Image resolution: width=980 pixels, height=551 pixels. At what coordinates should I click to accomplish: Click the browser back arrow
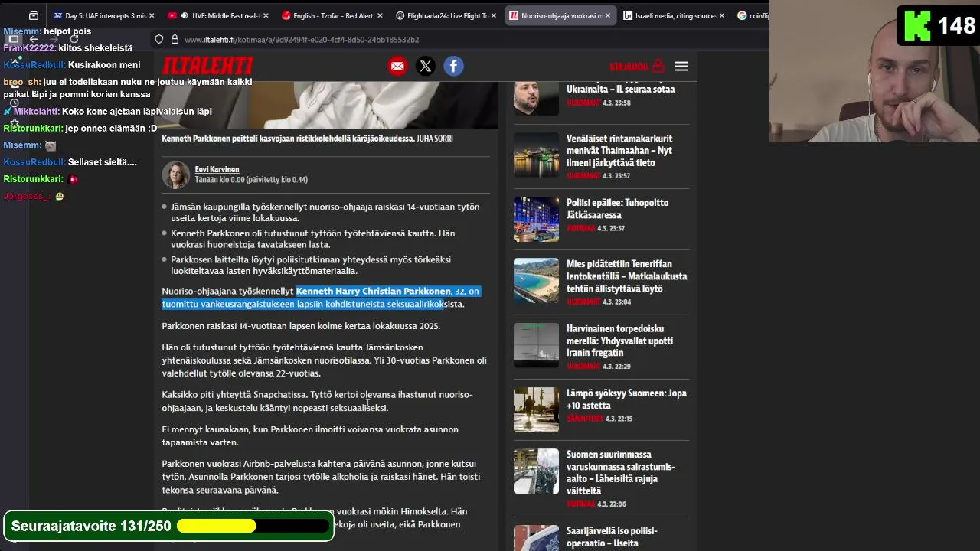click(34, 39)
